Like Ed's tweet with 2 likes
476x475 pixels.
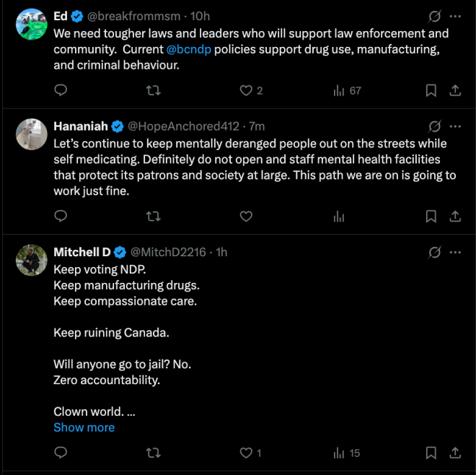[x=251, y=90]
